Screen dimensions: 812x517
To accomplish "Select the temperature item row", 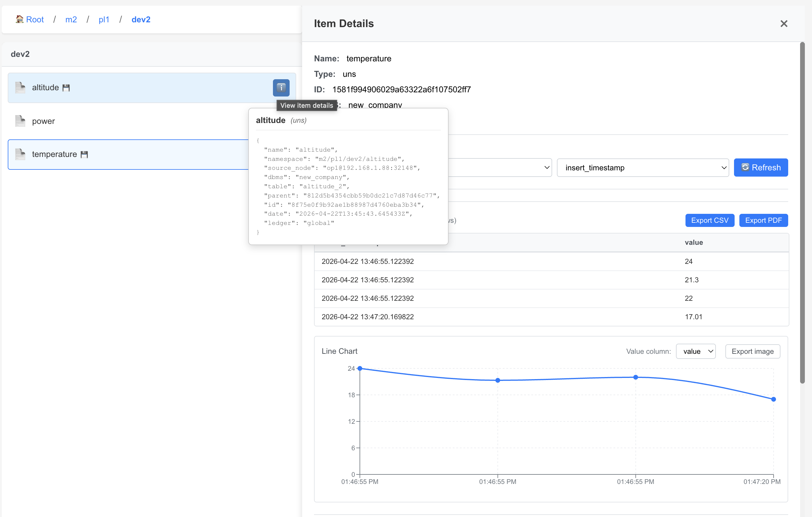I will click(x=128, y=155).
